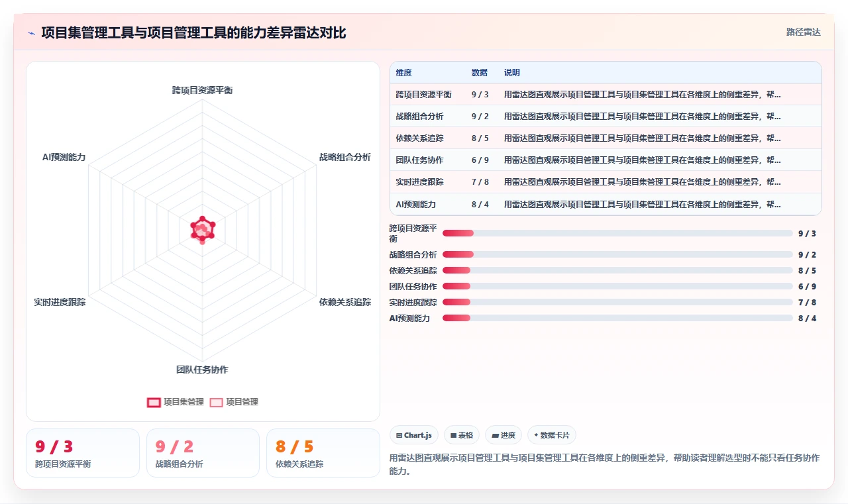Click the chart title 项目集管理工具与项目管理工具的能力差异雷达对比
This screenshot has height=504, width=848.
click(x=193, y=32)
